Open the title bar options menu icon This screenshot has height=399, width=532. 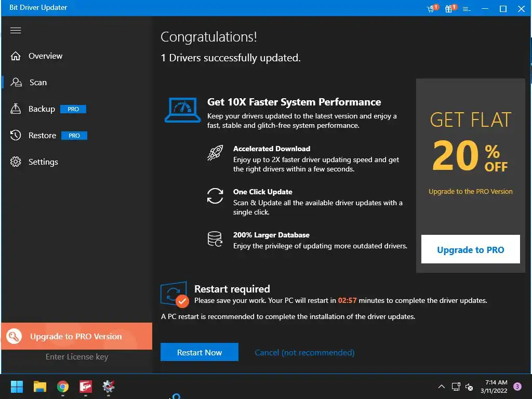pyautogui.click(x=467, y=9)
